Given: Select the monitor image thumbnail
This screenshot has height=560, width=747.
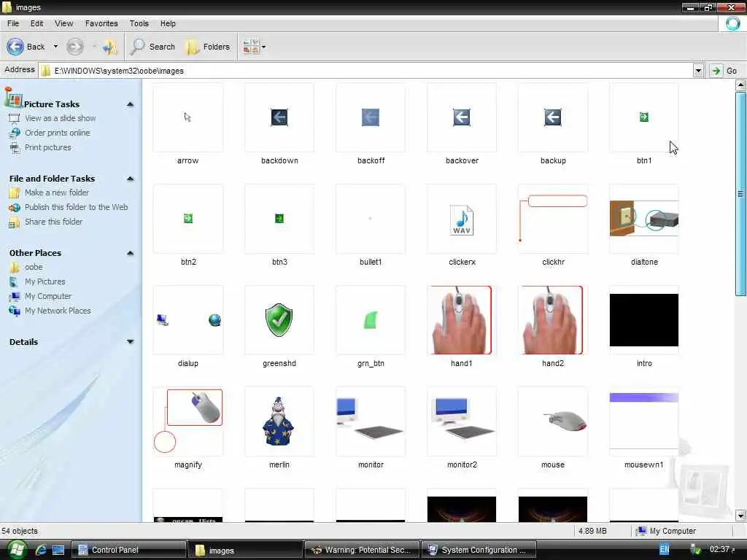Looking at the screenshot, I should (371, 421).
